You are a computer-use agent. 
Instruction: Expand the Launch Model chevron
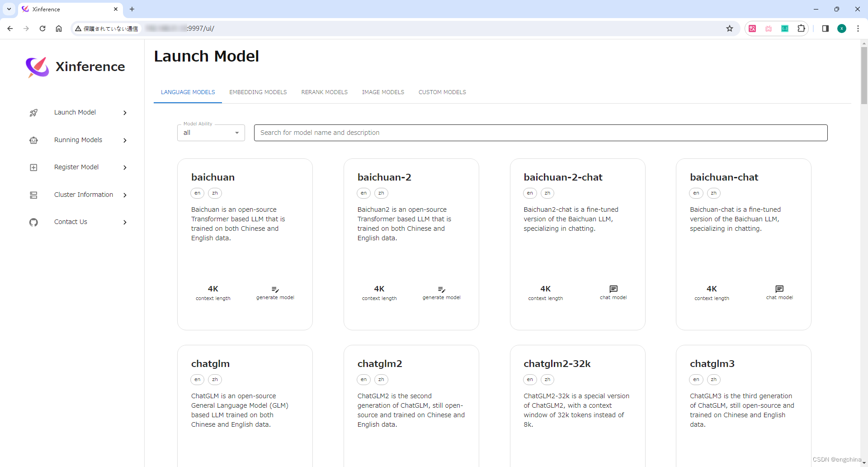click(125, 113)
